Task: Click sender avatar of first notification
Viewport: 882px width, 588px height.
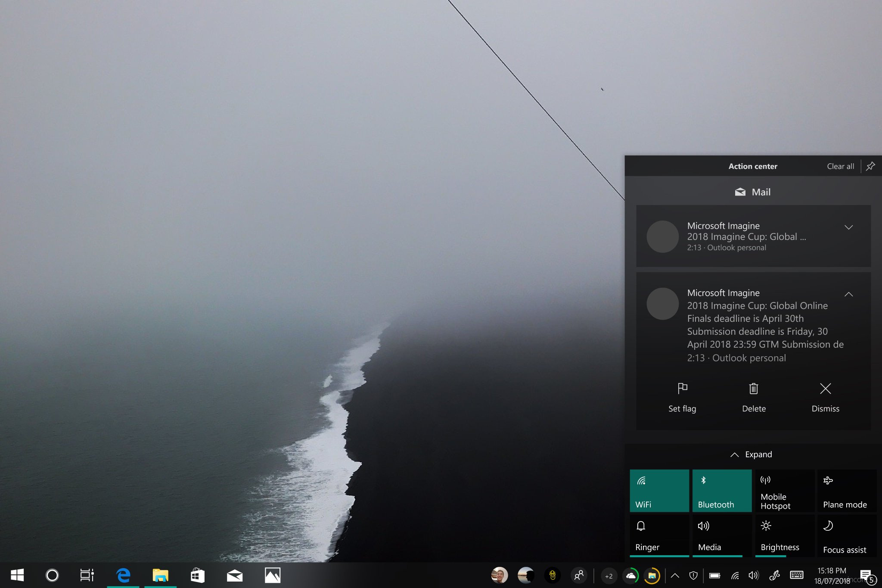Action: pyautogui.click(x=662, y=236)
